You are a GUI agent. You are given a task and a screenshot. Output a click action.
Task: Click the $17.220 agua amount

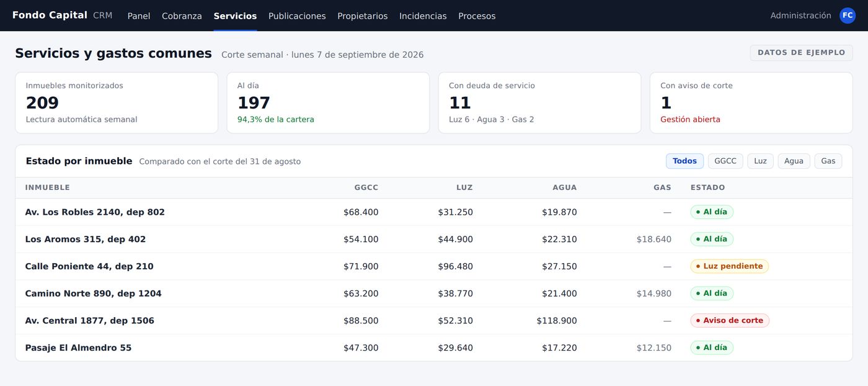tap(559, 348)
